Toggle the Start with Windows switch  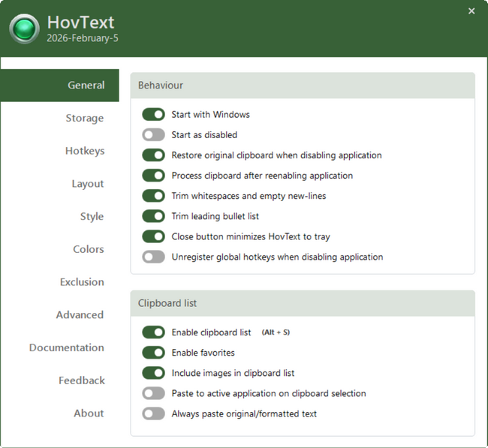click(x=153, y=115)
